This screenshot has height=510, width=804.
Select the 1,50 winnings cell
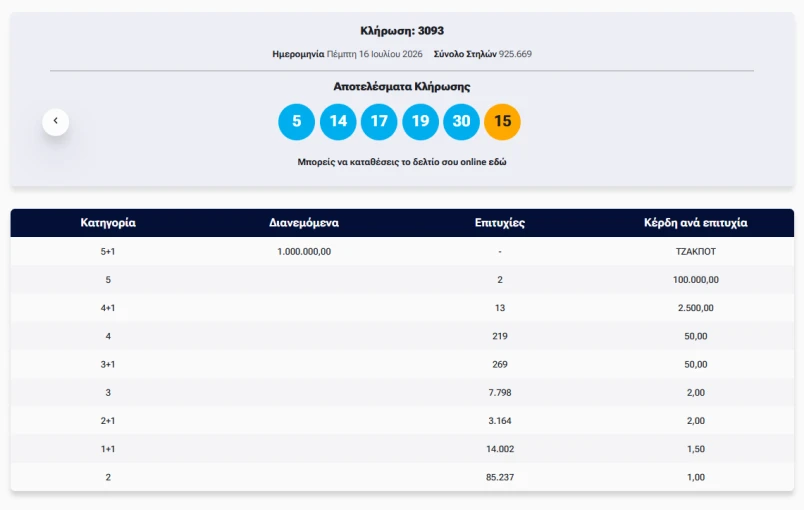(696, 449)
